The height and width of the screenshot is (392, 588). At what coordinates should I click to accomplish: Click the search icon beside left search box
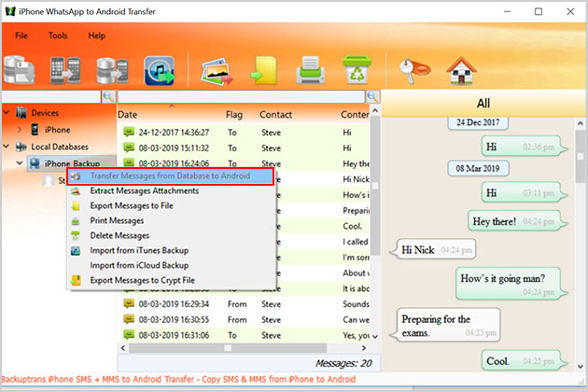click(108, 97)
